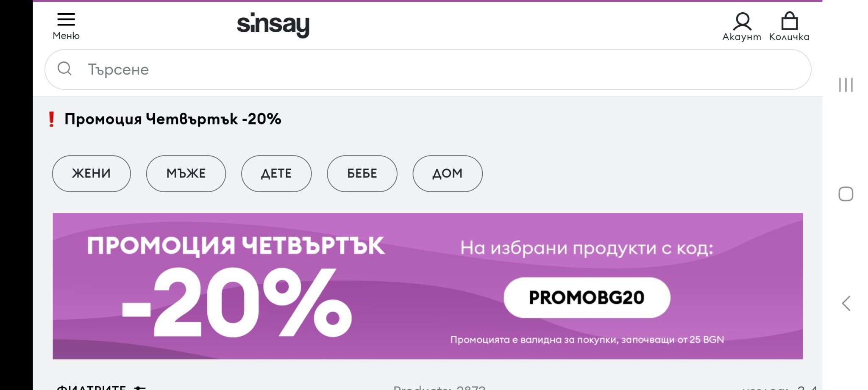Click the Промоция Четвъртък -20% heading
This screenshot has width=868, height=390.
172,119
